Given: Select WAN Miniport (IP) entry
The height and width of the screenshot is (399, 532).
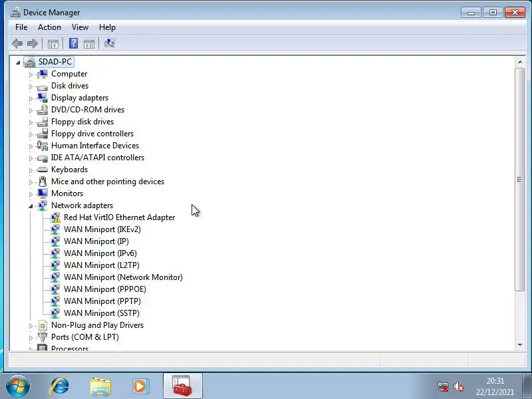Looking at the screenshot, I should click(96, 241).
